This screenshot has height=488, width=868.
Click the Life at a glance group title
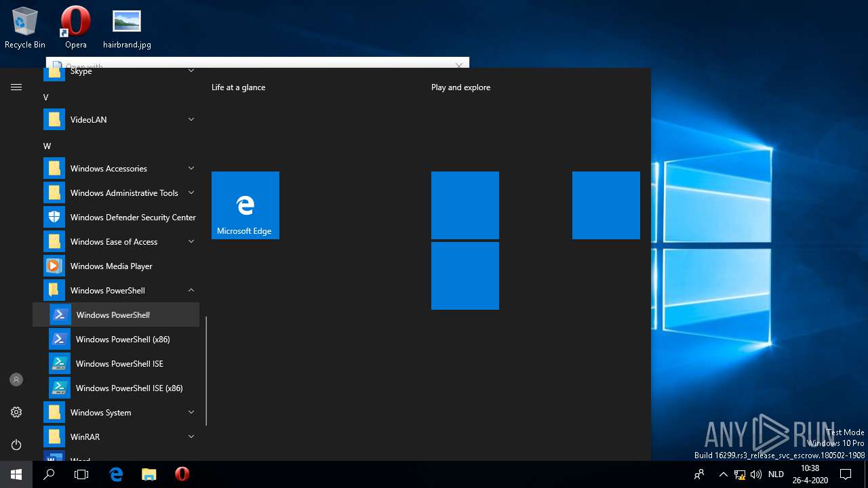click(239, 87)
